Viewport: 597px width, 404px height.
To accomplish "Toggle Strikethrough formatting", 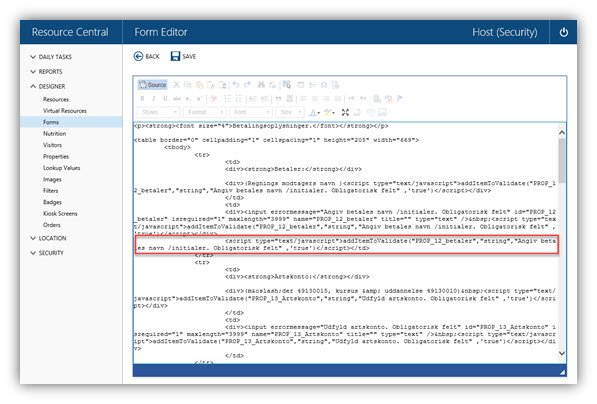I will tap(177, 99).
